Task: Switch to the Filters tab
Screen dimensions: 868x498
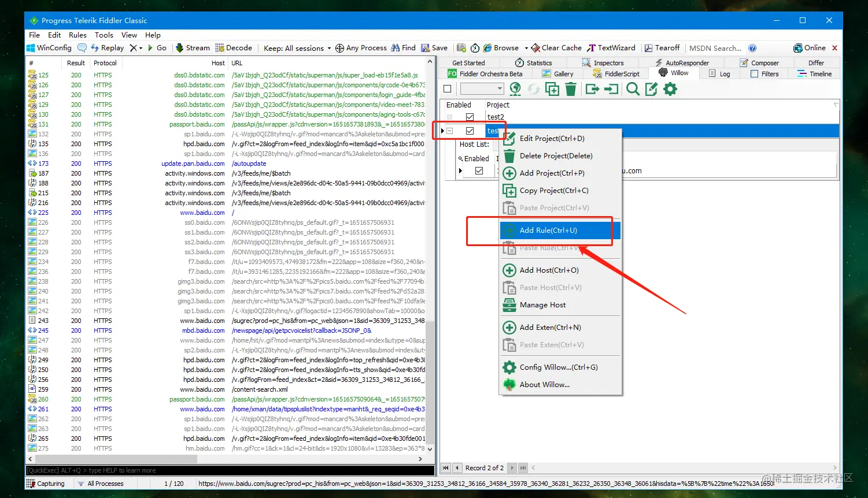Action: tap(764, 74)
